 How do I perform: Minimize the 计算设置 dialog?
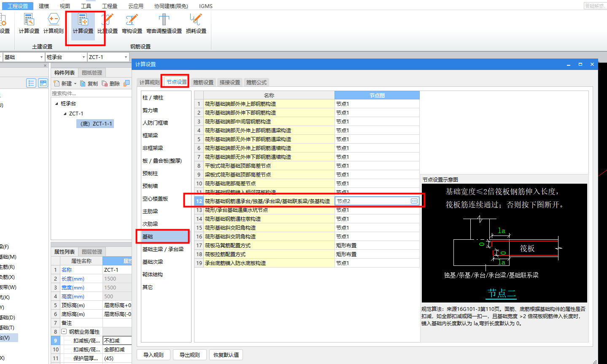click(569, 64)
